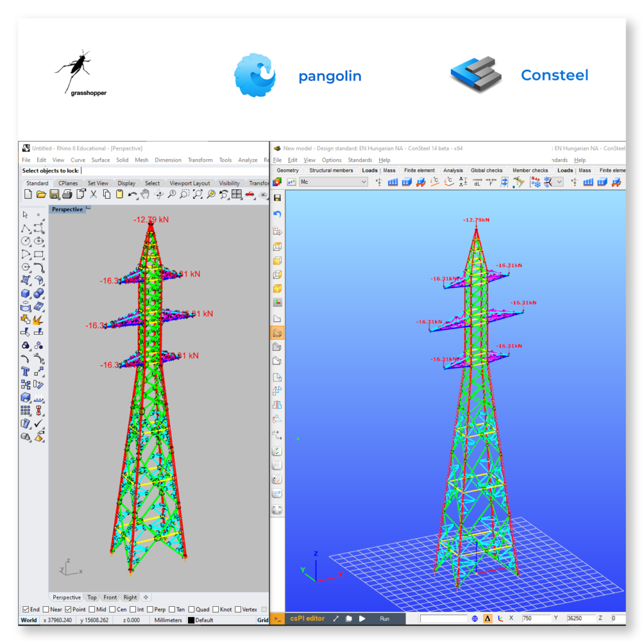
Task: Save the Rhino model with disk icon
Action: (x=54, y=194)
